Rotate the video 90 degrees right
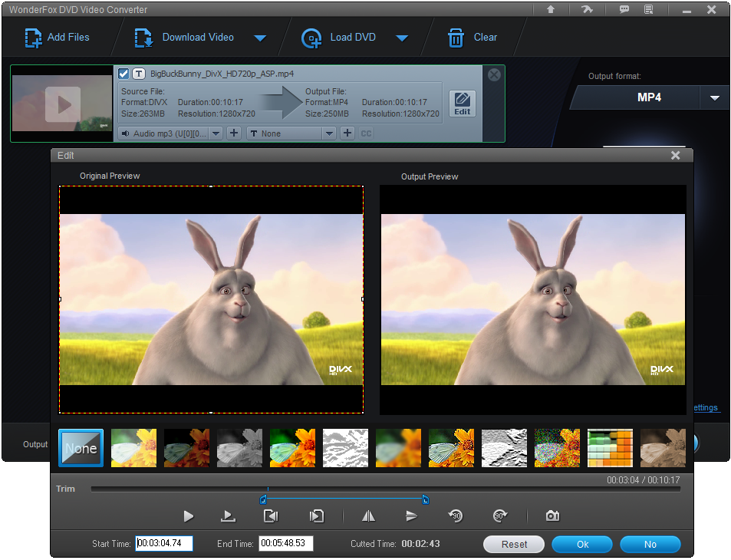Viewport: 731px width, 560px height. click(501, 516)
